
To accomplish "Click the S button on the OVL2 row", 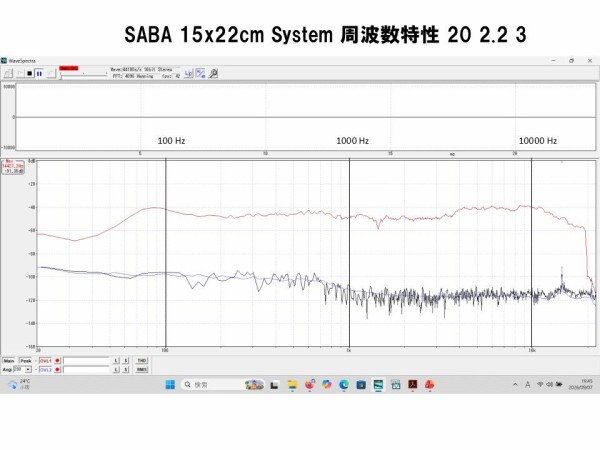I will [126, 370].
